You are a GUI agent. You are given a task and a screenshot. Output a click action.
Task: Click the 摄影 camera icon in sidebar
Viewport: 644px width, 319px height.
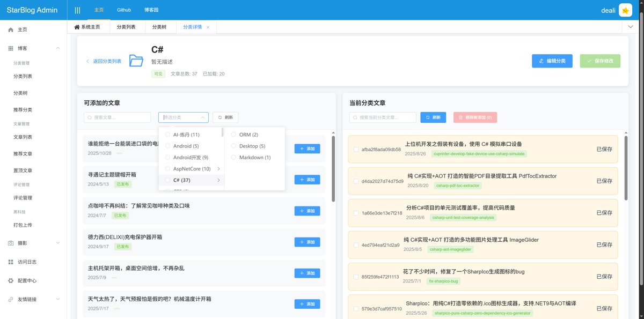(11, 243)
